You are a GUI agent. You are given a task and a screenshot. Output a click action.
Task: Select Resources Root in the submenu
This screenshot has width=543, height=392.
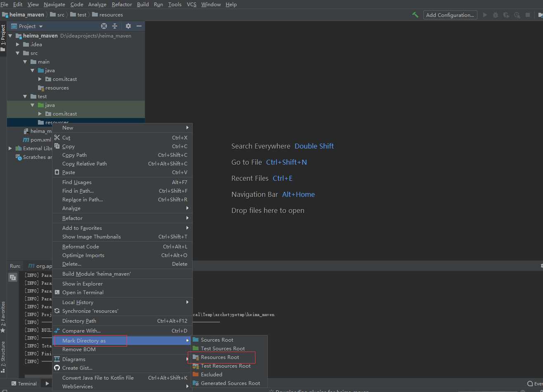click(220, 357)
